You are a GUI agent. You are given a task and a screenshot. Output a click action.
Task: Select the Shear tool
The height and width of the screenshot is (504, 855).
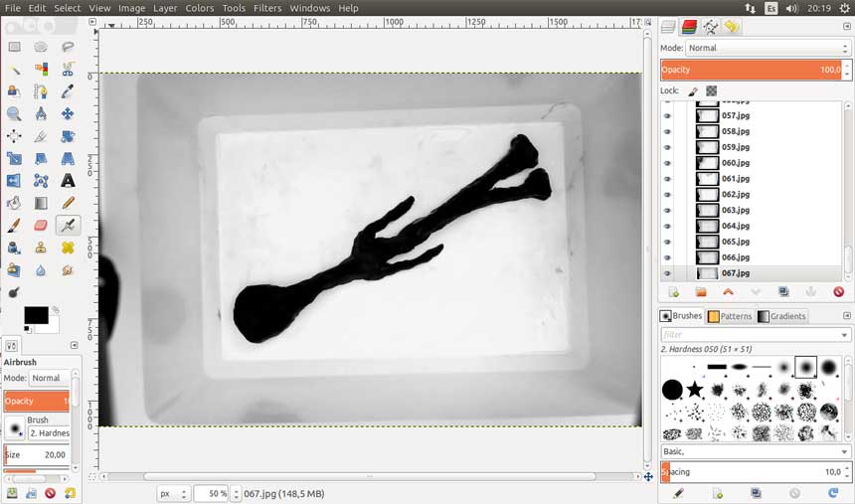(41, 159)
